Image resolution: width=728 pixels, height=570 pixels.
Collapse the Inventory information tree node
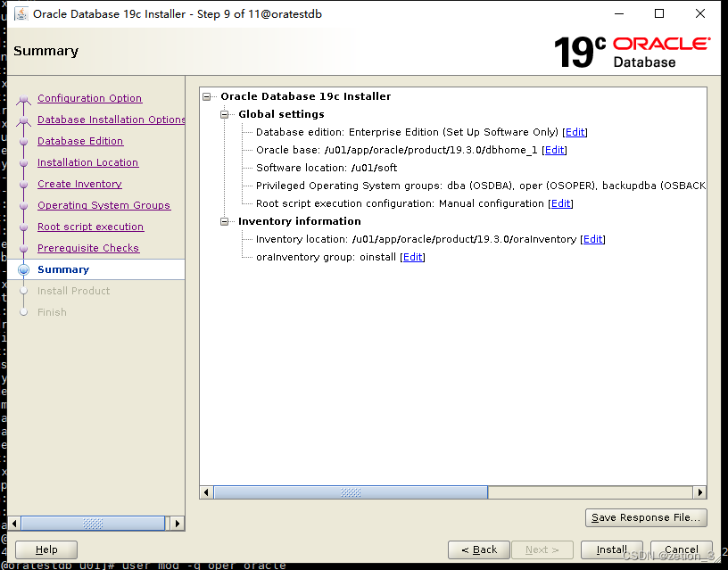pyautogui.click(x=224, y=221)
